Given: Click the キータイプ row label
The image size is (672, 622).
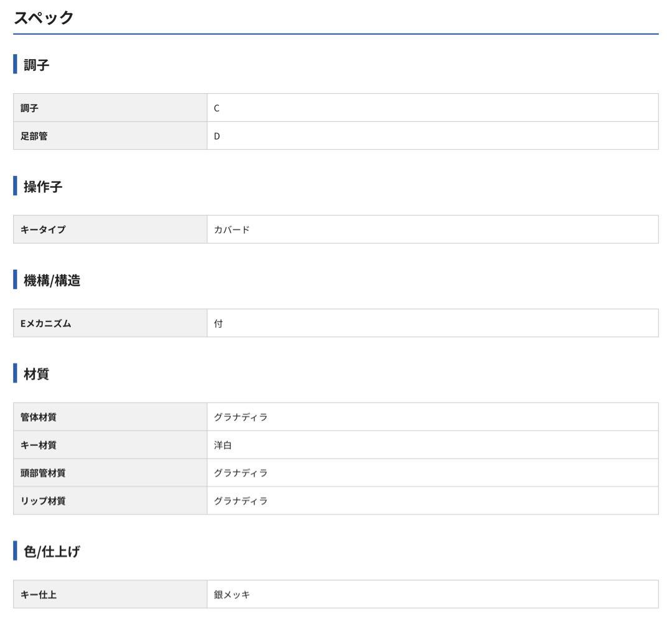Looking at the screenshot, I should coord(43,230).
